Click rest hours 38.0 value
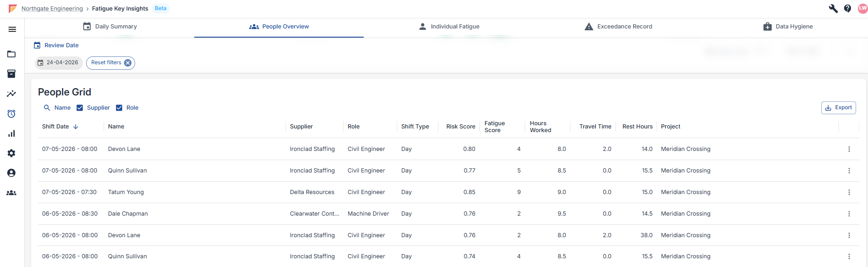Screen dimensions: 868x267 coord(646,235)
